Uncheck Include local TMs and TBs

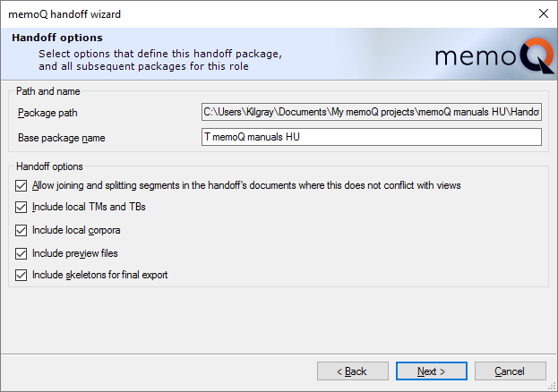click(x=21, y=208)
